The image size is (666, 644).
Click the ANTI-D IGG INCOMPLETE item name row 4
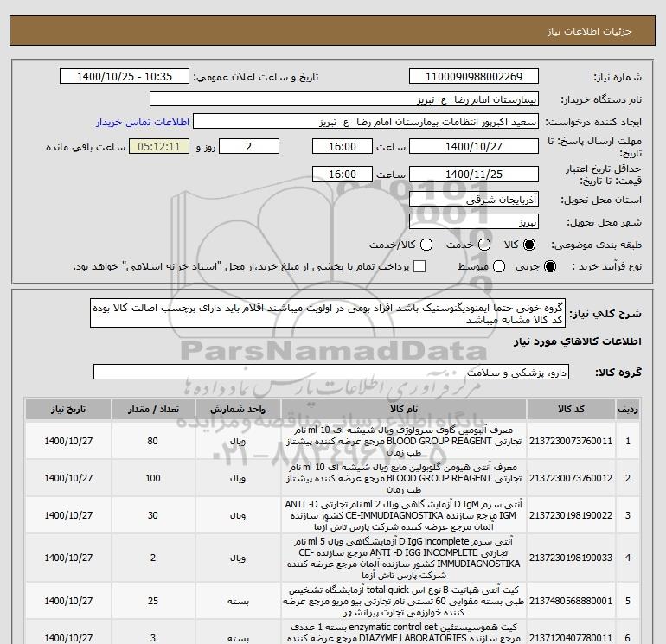[404, 558]
